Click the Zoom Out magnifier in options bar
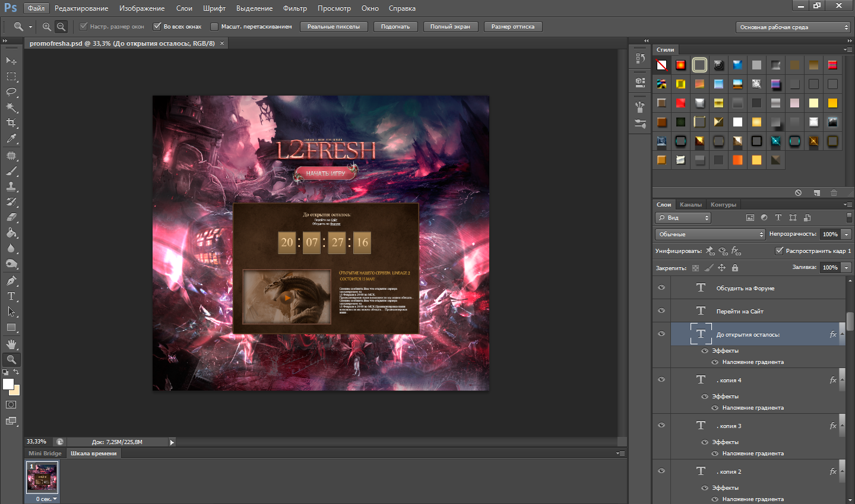The width and height of the screenshot is (855, 504). click(61, 27)
